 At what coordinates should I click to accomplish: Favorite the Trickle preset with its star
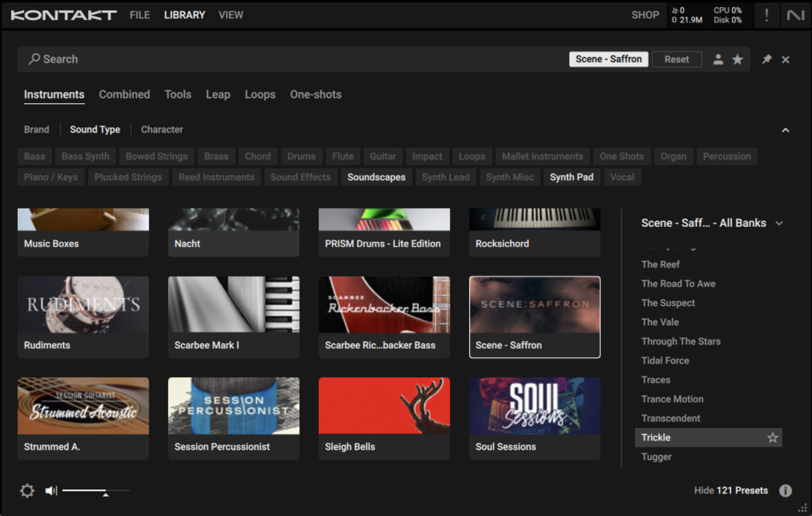point(773,437)
